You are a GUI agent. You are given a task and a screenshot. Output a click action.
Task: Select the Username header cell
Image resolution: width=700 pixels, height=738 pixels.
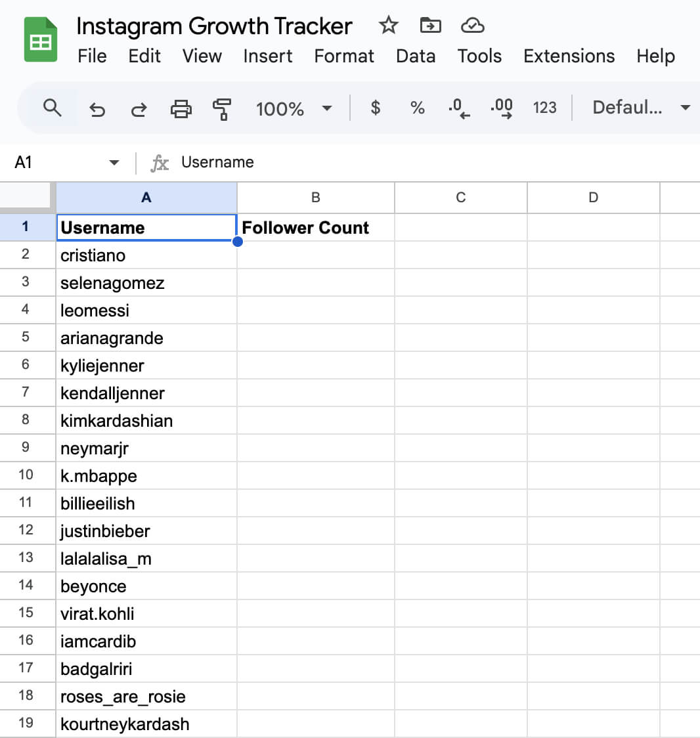tap(146, 228)
